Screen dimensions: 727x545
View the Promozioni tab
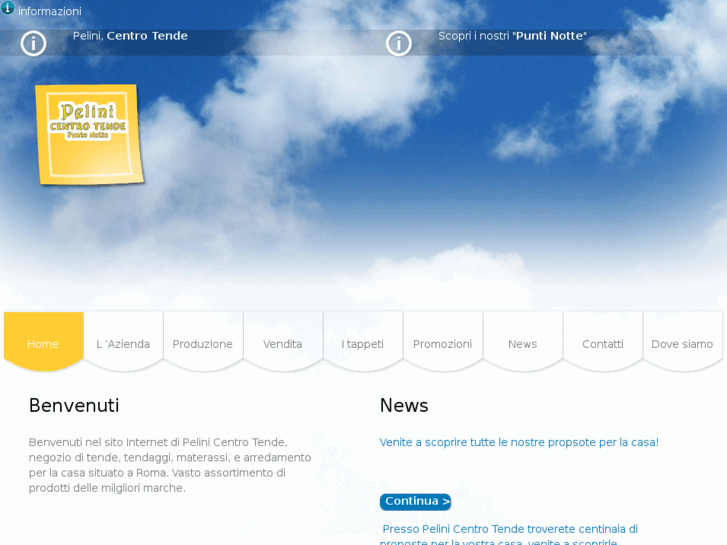pos(443,342)
